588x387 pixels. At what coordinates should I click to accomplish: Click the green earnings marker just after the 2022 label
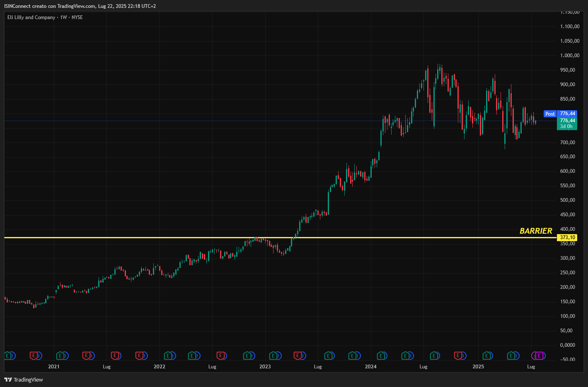click(x=168, y=356)
